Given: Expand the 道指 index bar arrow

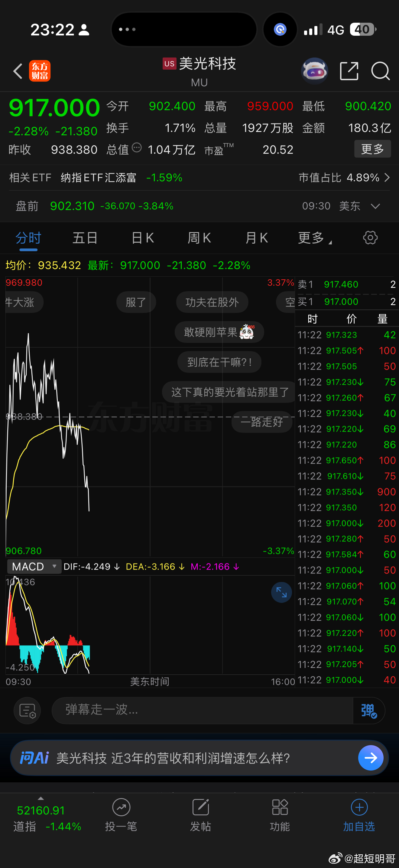Looking at the screenshot, I should tap(41, 798).
